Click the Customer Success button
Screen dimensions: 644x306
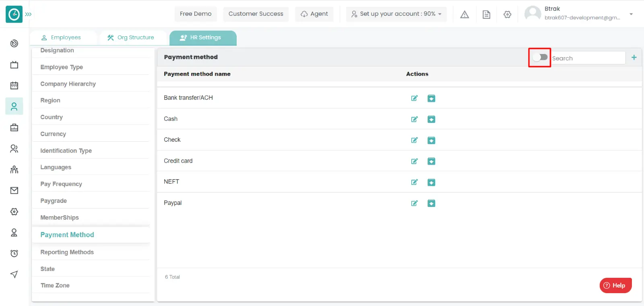tap(256, 14)
